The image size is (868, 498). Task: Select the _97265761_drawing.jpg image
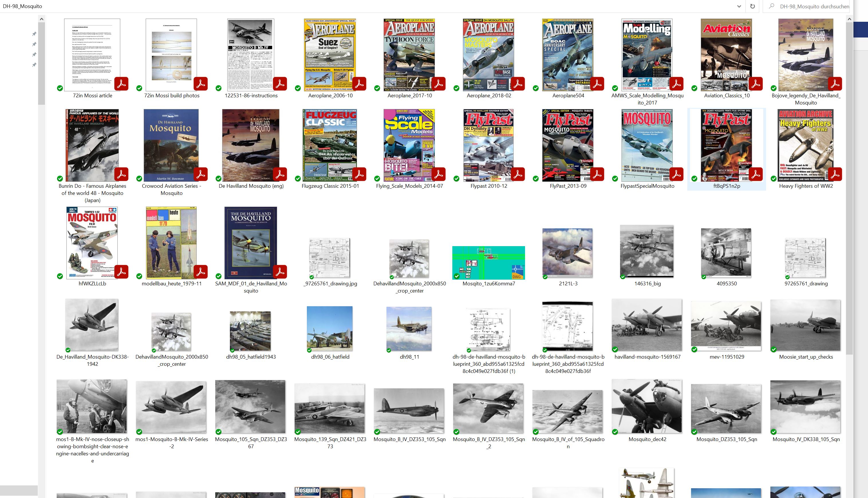coord(330,258)
